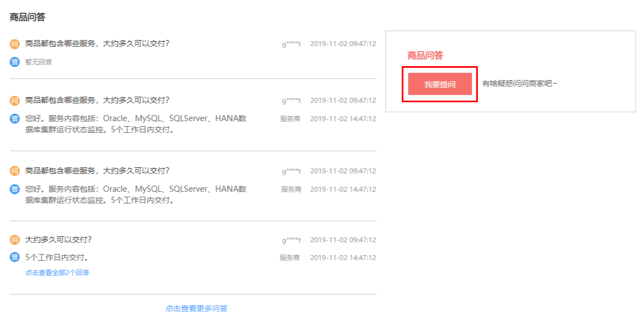Click the 问 icon of the unanswered first question
The image size is (644, 324).
point(15,44)
